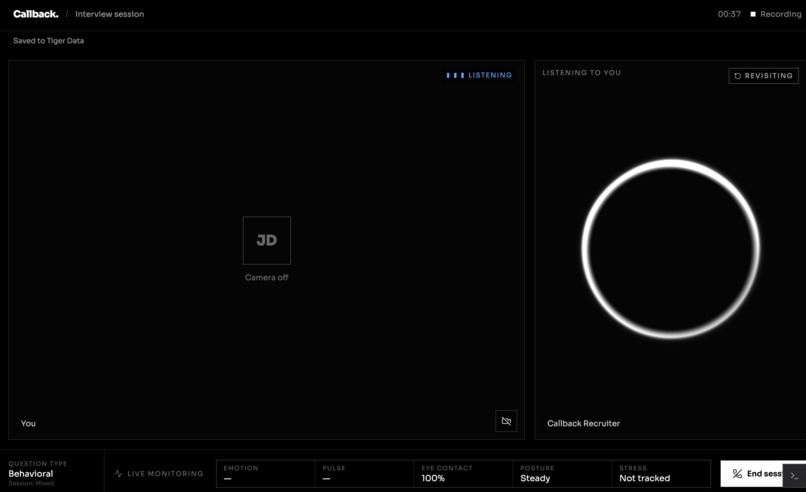Click the You participant label
The image size is (806, 492).
(x=28, y=423)
